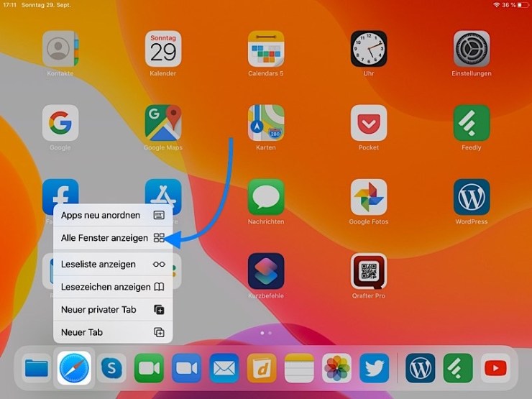Open the Files app in dock
Image resolution: width=532 pixels, height=399 pixels.
click(37, 368)
